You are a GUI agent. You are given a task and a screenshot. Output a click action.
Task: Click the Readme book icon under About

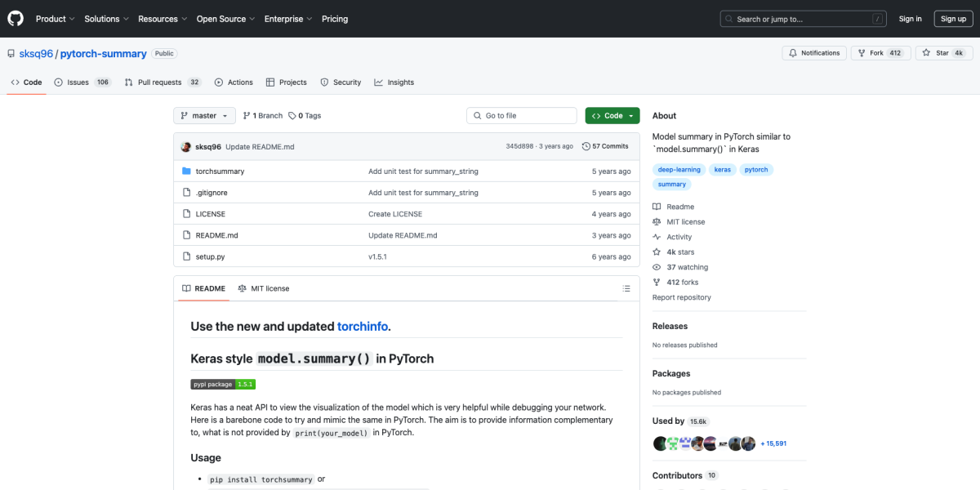[656, 206]
